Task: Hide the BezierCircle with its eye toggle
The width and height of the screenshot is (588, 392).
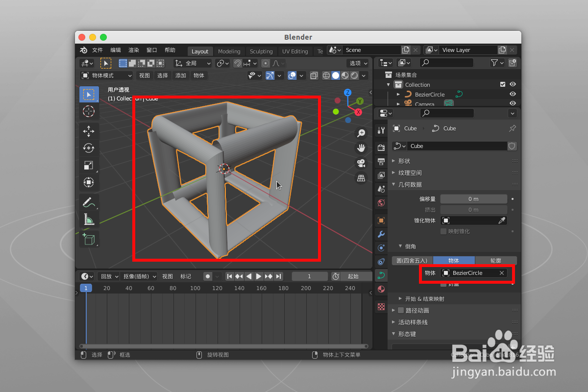Action: pos(513,94)
